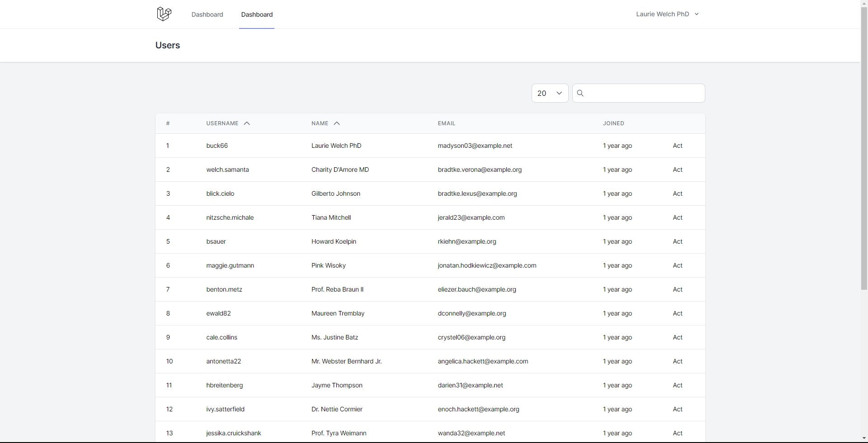This screenshot has height=443, width=868.
Task: Open actions for bsauer row
Action: click(678, 241)
